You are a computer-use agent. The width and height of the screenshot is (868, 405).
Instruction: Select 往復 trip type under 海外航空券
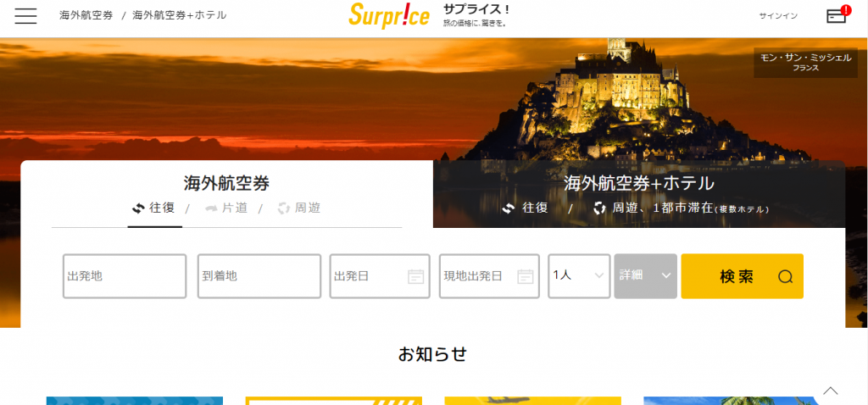pyautogui.click(x=155, y=208)
